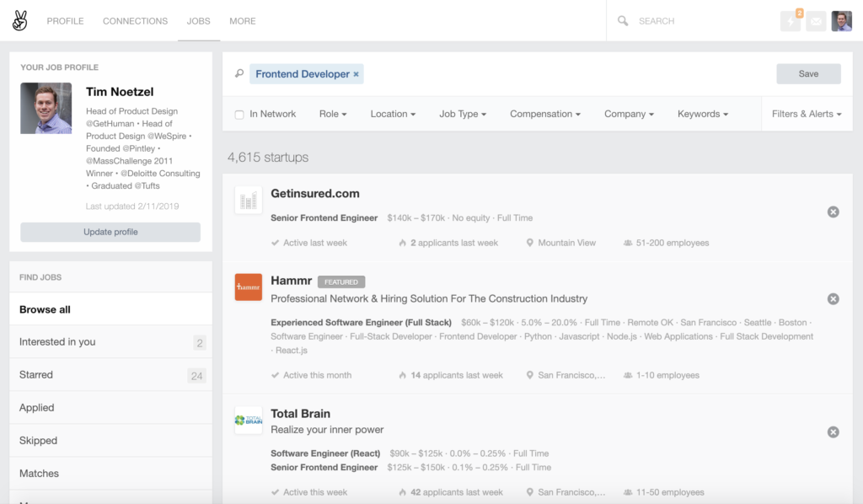
Task: Open the Job Type filter dropdown
Action: click(463, 114)
